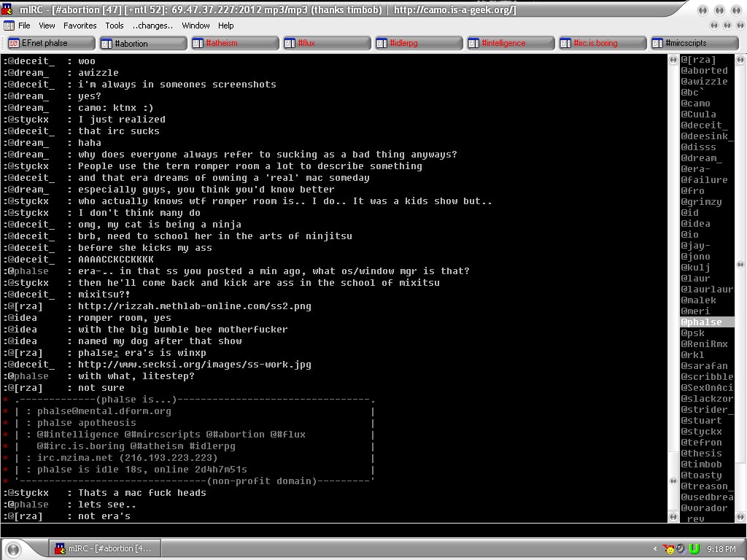This screenshot has height=560, width=747.
Task: Switch to the #flux channel tab
Action: 327,43
